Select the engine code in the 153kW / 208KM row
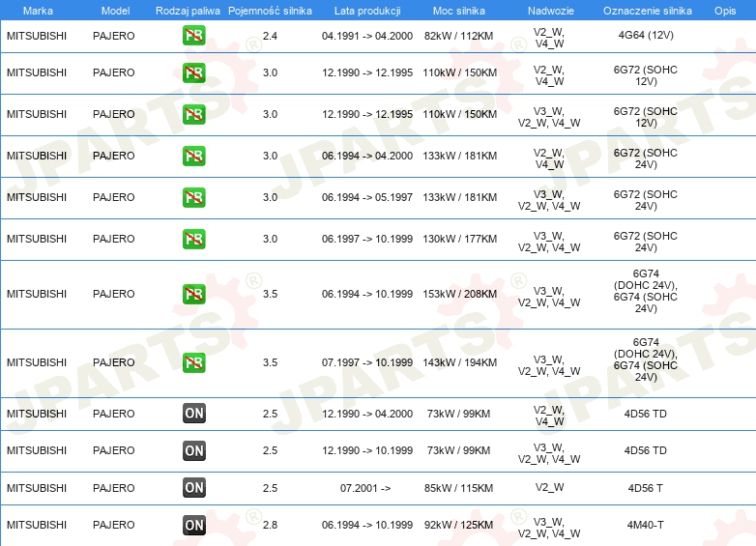The width and height of the screenshot is (756, 546). [646, 291]
